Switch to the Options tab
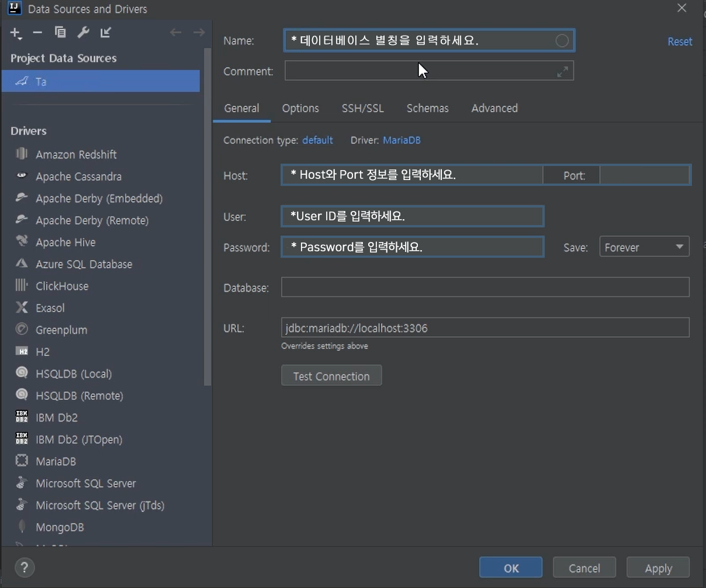Viewport: 706px width, 588px height. pyautogui.click(x=300, y=108)
